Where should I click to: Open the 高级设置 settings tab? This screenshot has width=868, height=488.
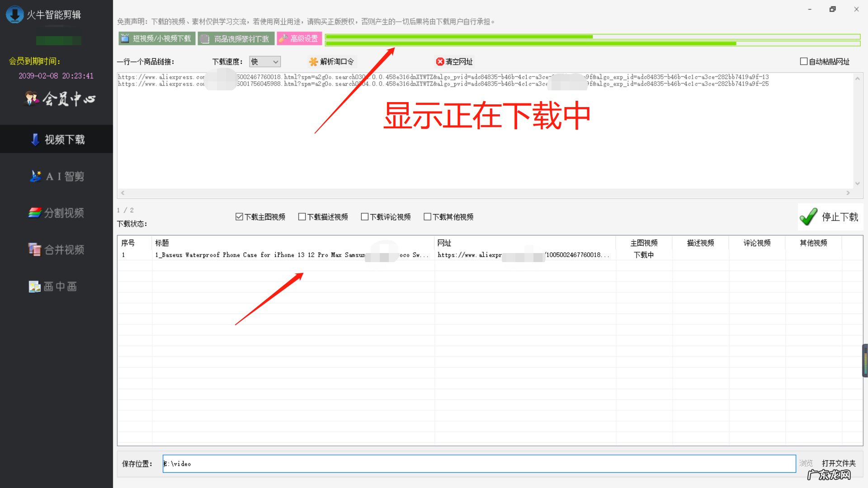[299, 38]
